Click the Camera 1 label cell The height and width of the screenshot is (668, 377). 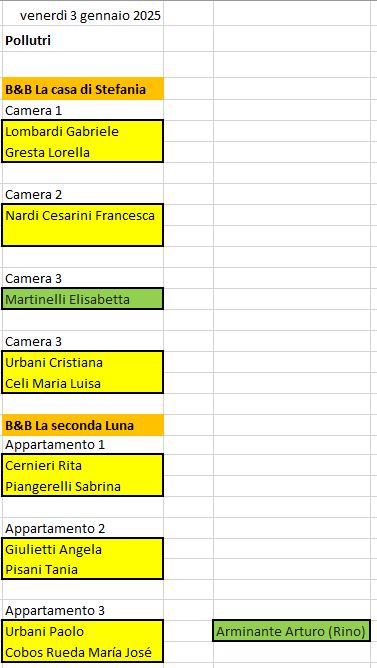click(82, 110)
